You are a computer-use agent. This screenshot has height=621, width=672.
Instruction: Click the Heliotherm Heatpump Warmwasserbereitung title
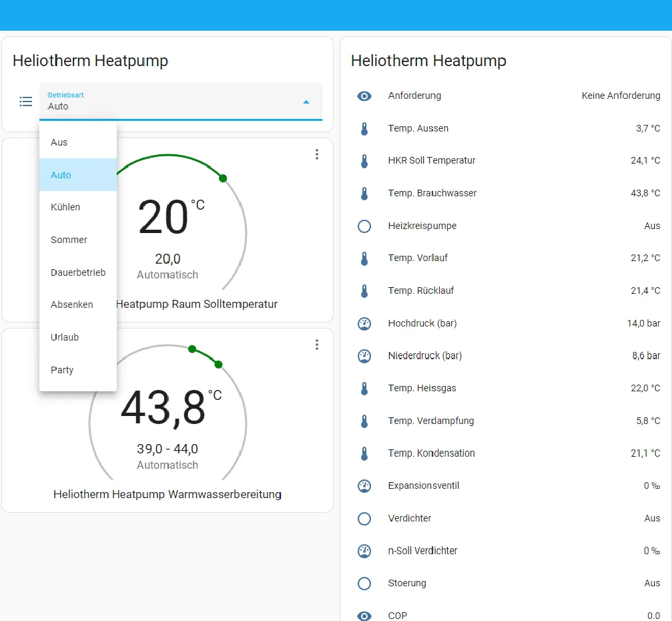click(x=167, y=495)
